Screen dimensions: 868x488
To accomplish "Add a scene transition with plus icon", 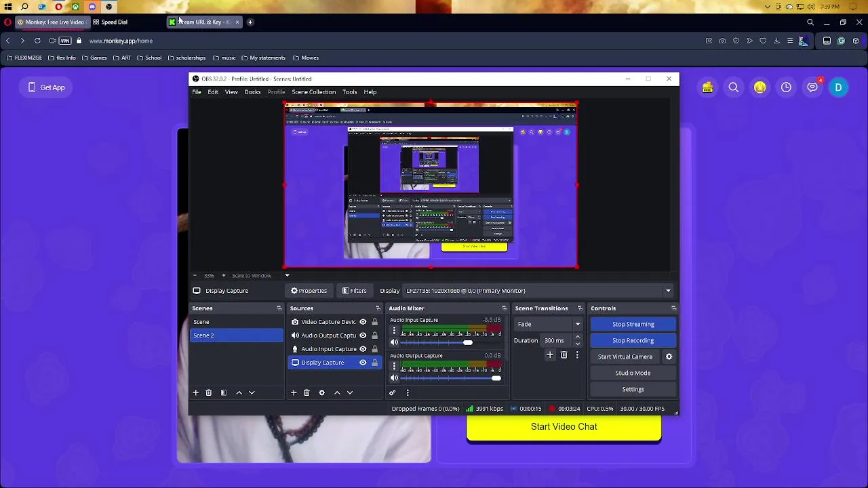I will point(550,355).
